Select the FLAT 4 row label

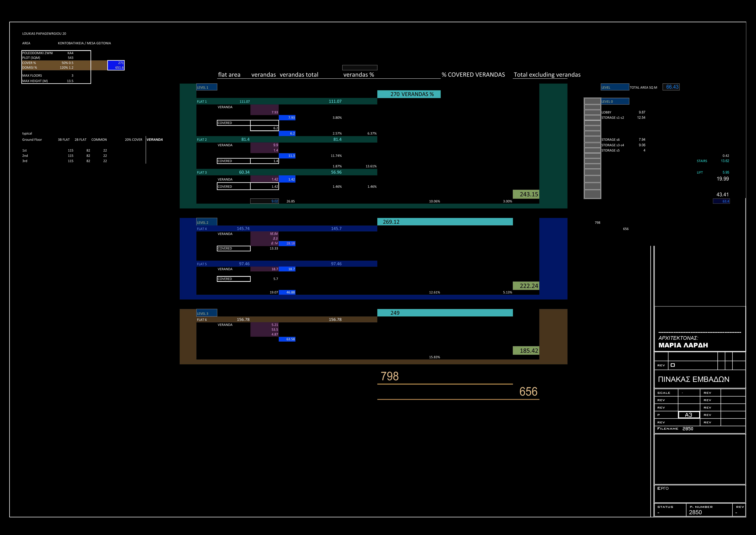(202, 229)
